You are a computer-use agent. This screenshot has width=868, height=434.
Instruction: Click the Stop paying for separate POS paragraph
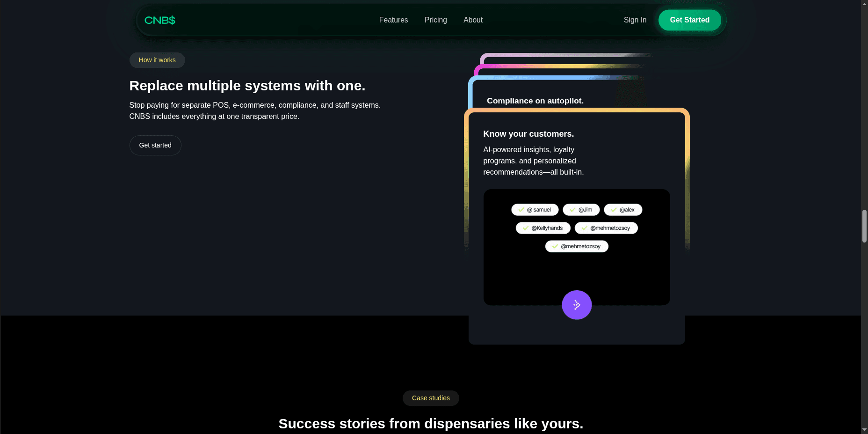255,111
